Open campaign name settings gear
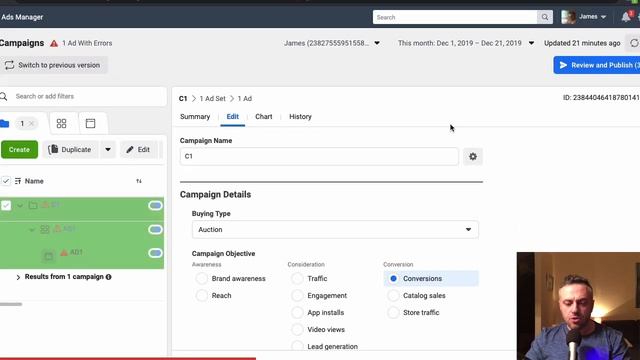 [x=473, y=156]
